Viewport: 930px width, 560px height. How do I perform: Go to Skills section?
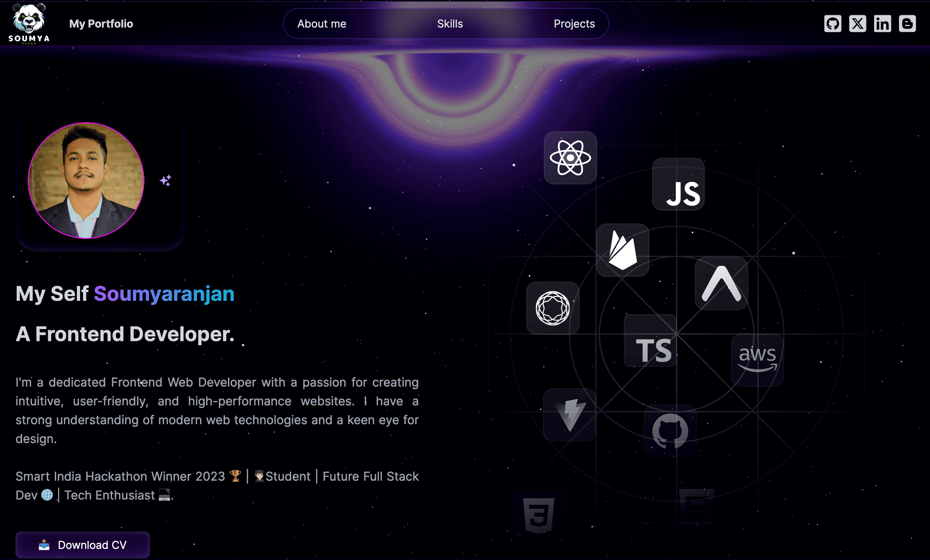pos(450,24)
